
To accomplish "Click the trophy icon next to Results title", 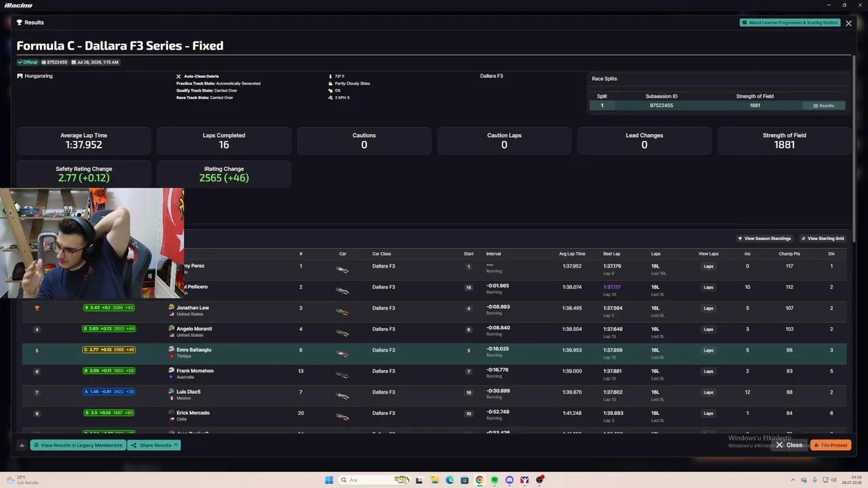I will 20,22.
